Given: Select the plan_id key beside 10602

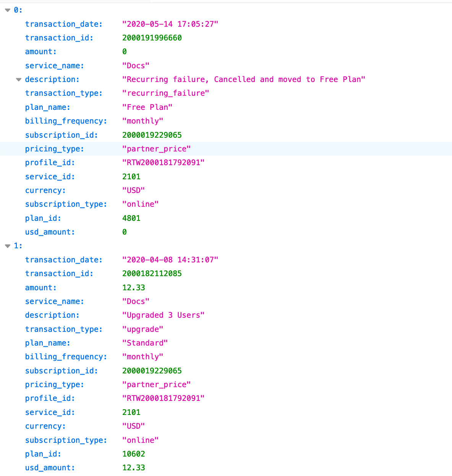Looking at the screenshot, I should click(43, 454).
